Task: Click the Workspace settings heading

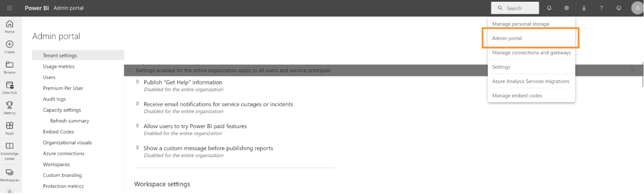Action: pos(162,184)
